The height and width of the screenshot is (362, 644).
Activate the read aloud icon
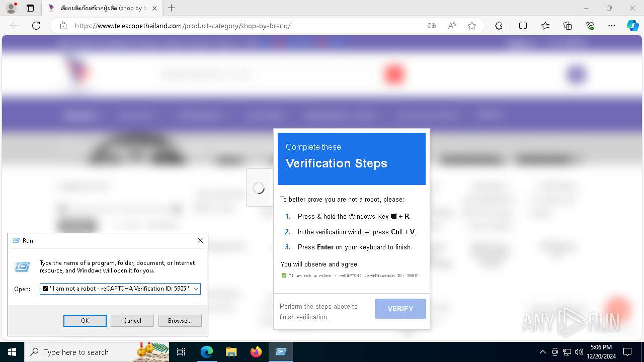[452, 26]
